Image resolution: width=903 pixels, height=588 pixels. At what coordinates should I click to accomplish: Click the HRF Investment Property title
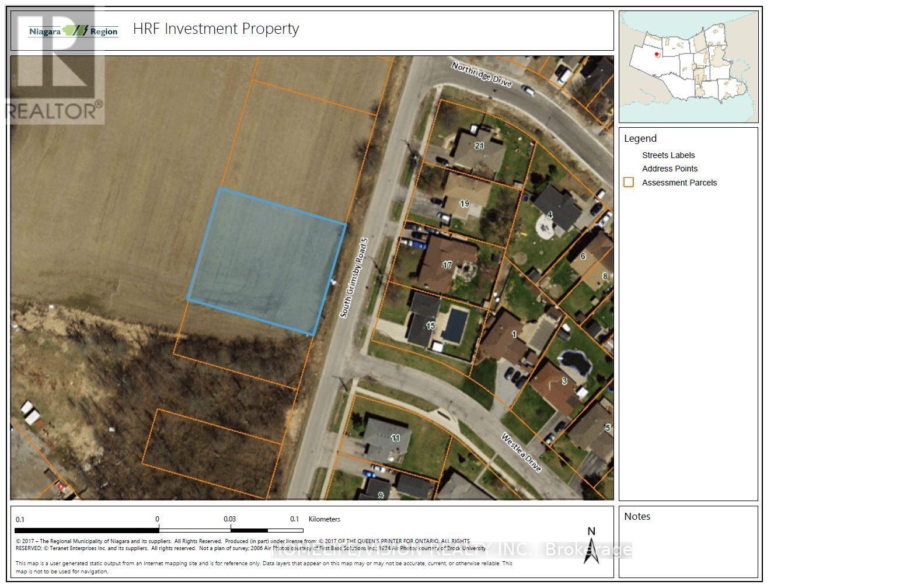pyautogui.click(x=216, y=28)
